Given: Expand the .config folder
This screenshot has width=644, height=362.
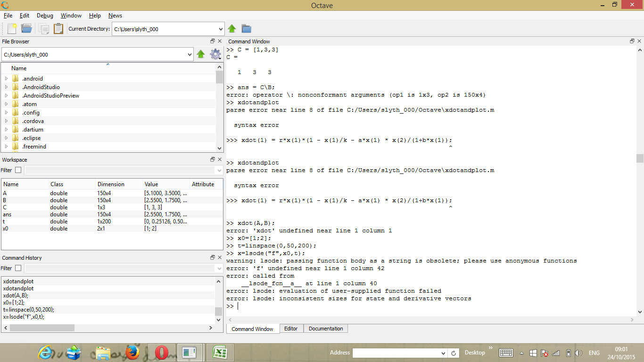Looking at the screenshot, I should pos(6,113).
